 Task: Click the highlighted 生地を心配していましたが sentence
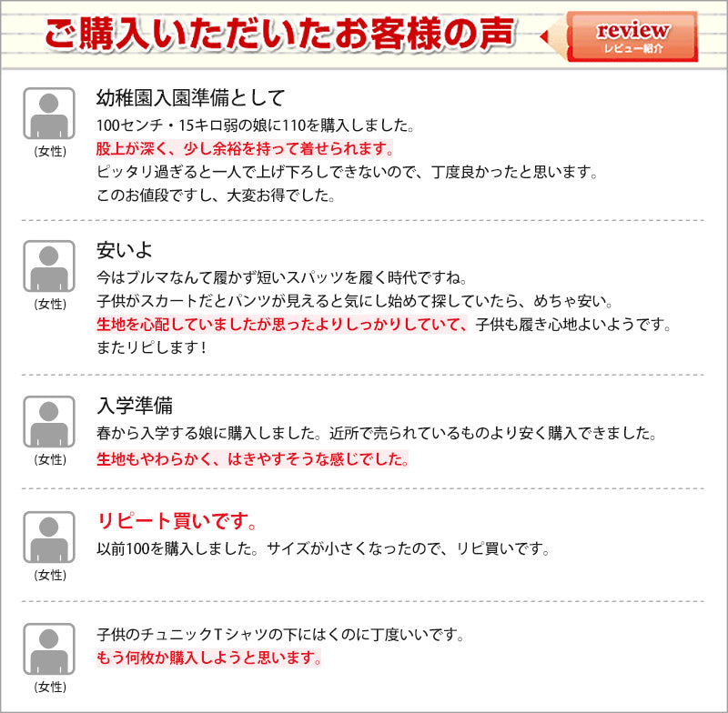[x=281, y=325]
